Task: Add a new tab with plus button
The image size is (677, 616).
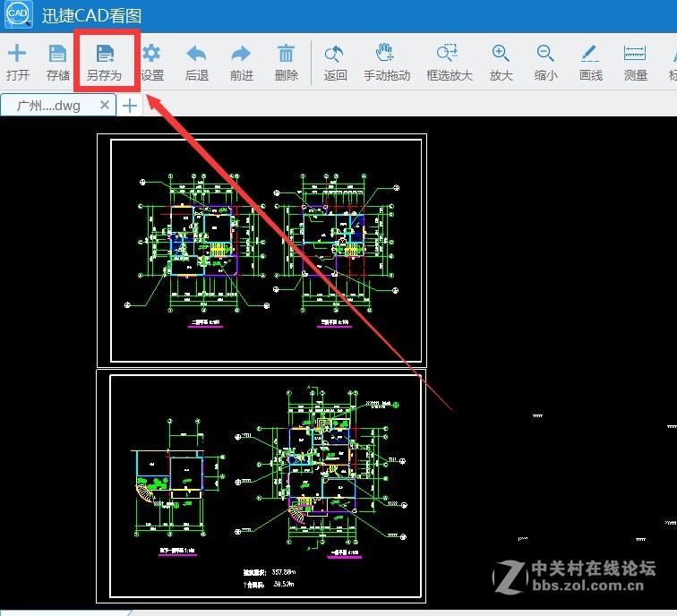Action: pos(130,106)
